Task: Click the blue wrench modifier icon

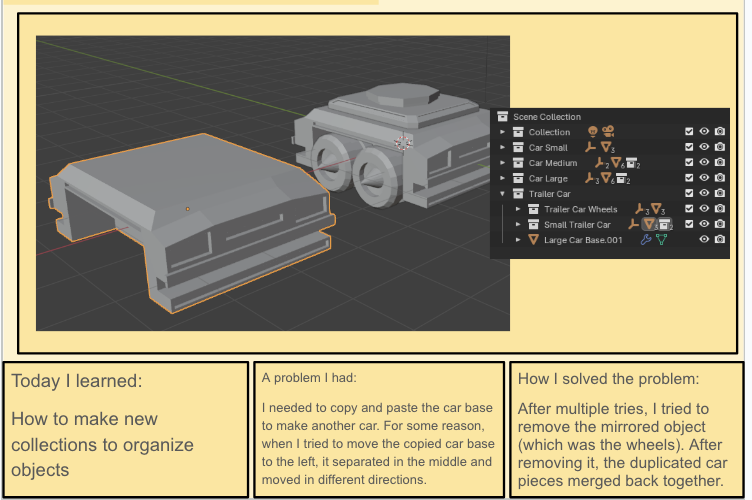Action: [646, 239]
